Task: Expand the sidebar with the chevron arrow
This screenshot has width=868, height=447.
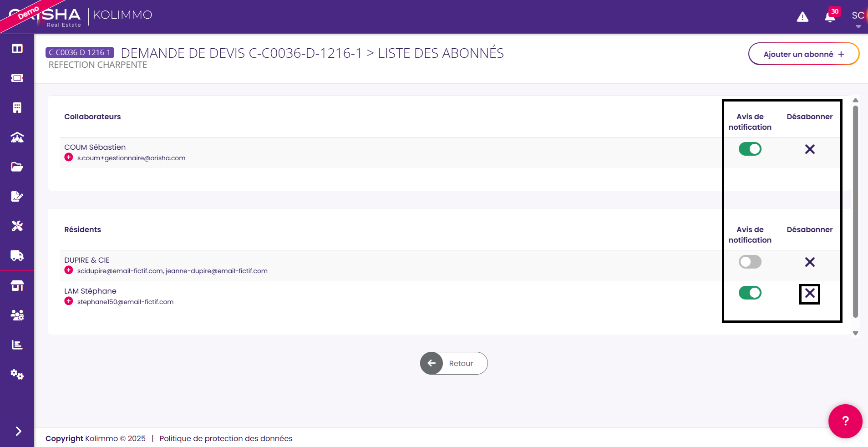Action: pyautogui.click(x=18, y=431)
